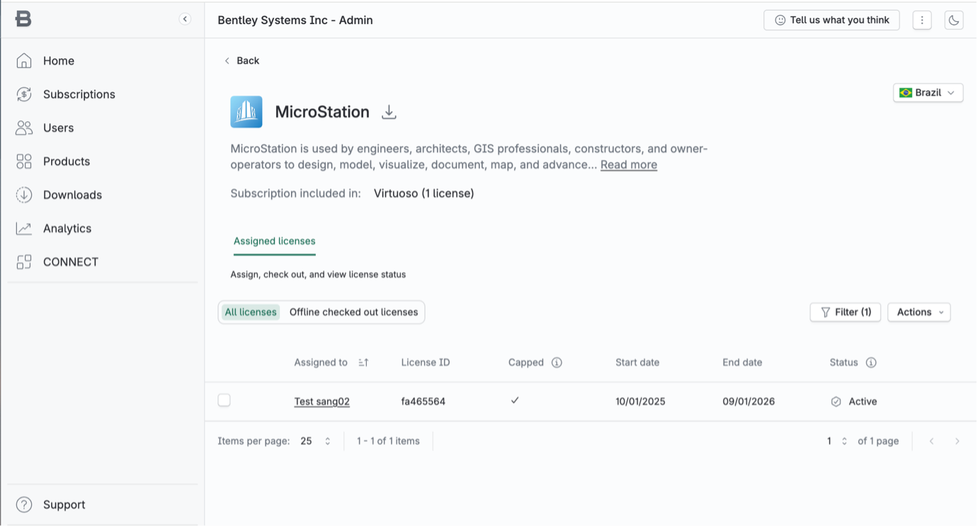Click the Capped info icon
This screenshot has height=528, width=980.
pyautogui.click(x=557, y=362)
